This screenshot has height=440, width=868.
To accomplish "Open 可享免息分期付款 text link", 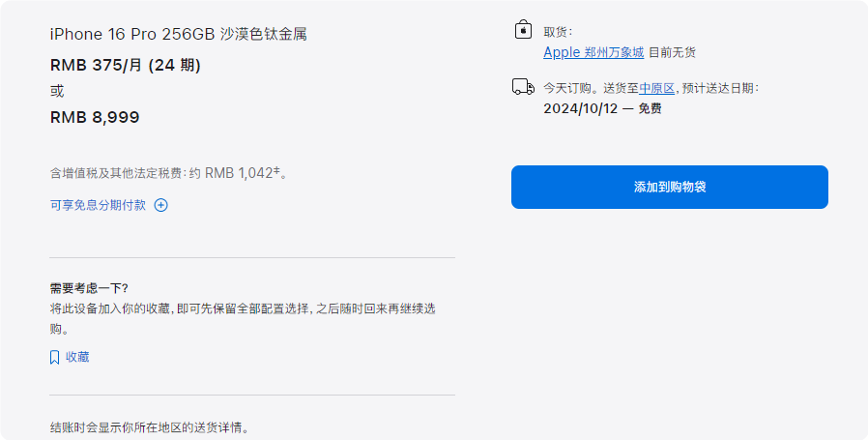I will [98, 205].
